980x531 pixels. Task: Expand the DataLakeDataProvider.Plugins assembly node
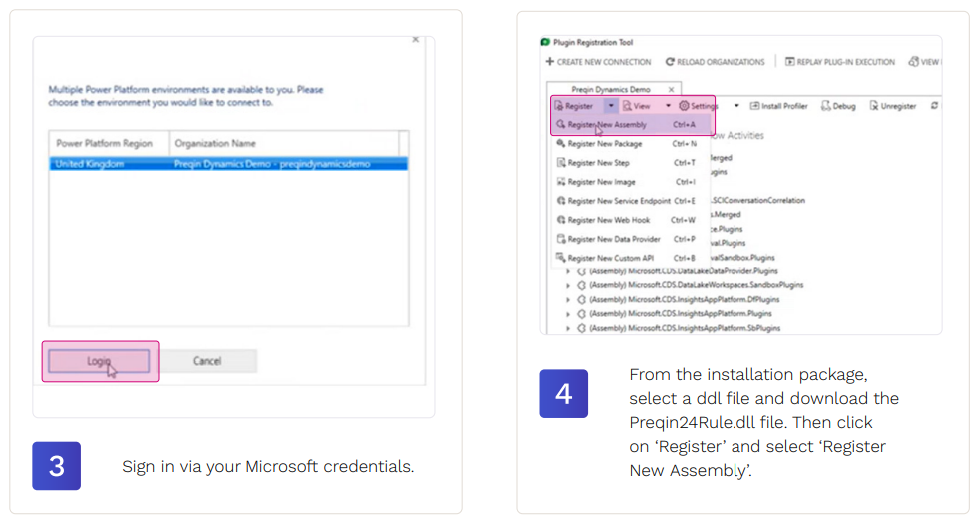pos(568,272)
